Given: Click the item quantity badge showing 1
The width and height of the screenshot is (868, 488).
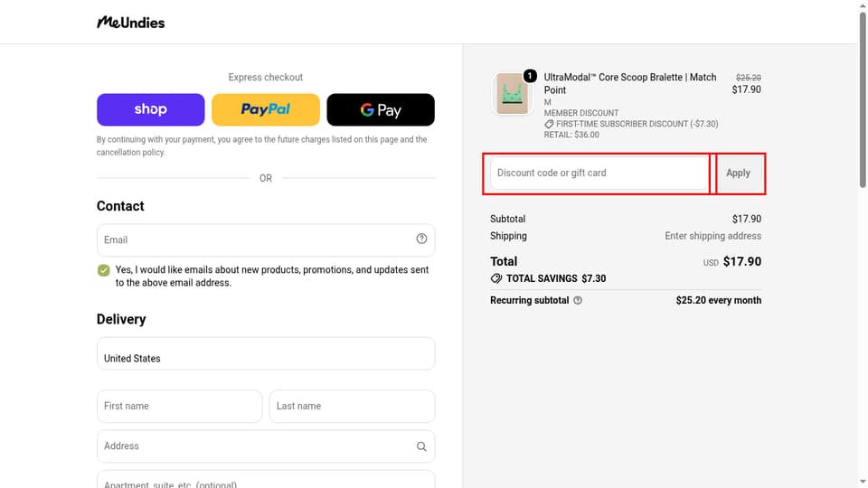Looking at the screenshot, I should [x=530, y=76].
